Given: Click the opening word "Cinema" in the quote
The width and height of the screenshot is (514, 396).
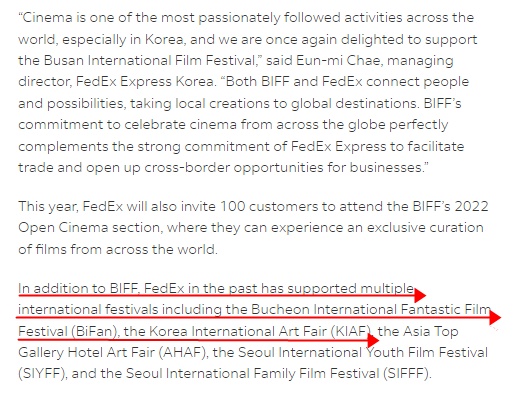Looking at the screenshot, I should click(x=47, y=18).
